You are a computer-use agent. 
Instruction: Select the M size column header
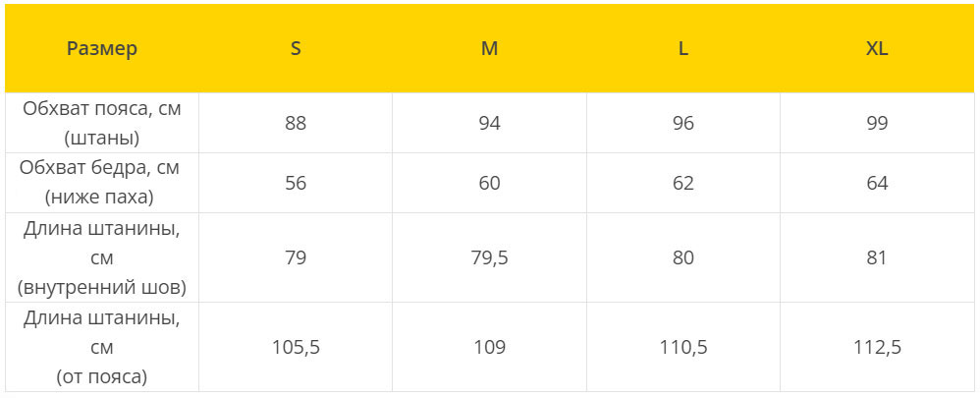[x=489, y=49]
